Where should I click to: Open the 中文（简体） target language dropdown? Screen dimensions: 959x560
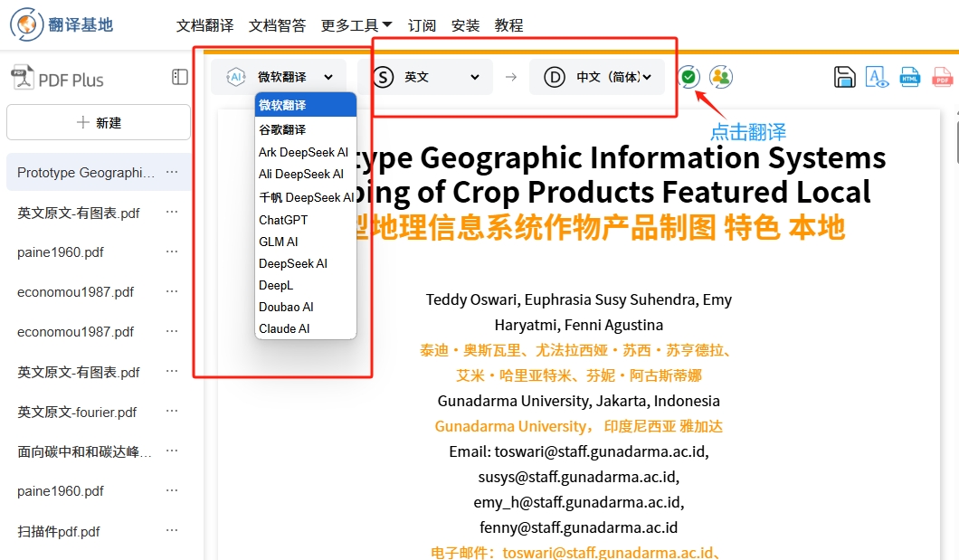pos(597,77)
